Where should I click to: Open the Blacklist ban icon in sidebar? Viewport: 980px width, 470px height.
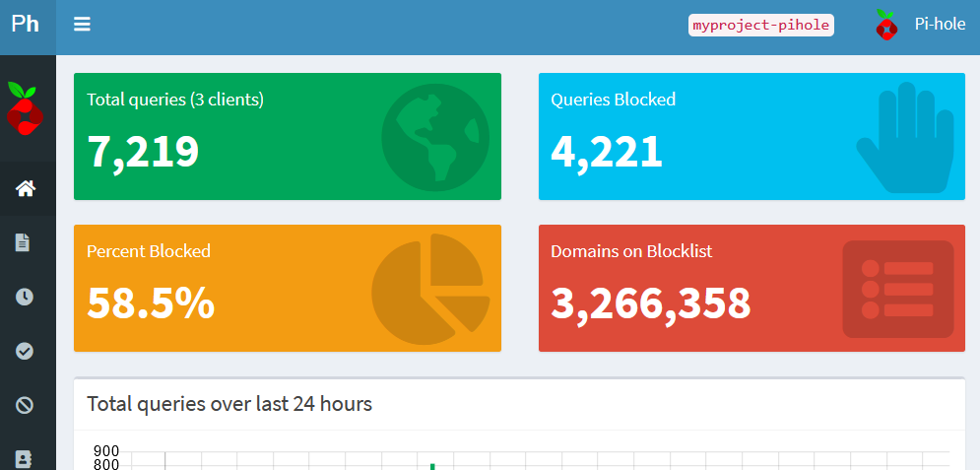[x=25, y=406]
